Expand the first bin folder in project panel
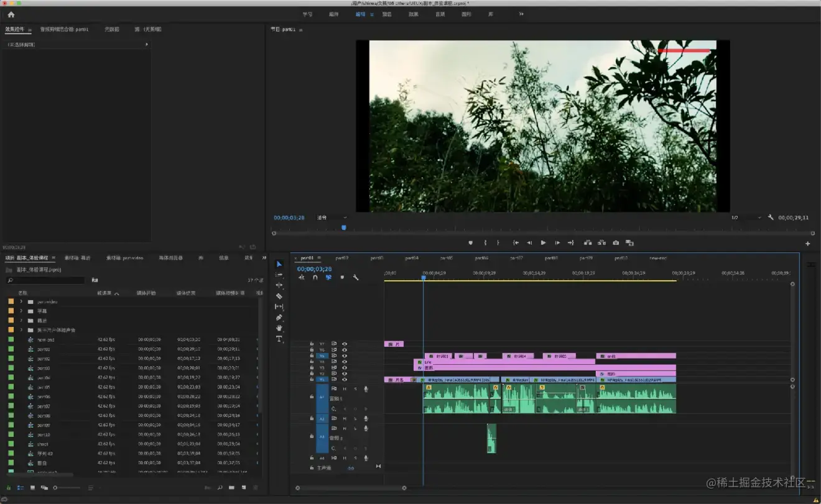The image size is (821, 504). 22,301
